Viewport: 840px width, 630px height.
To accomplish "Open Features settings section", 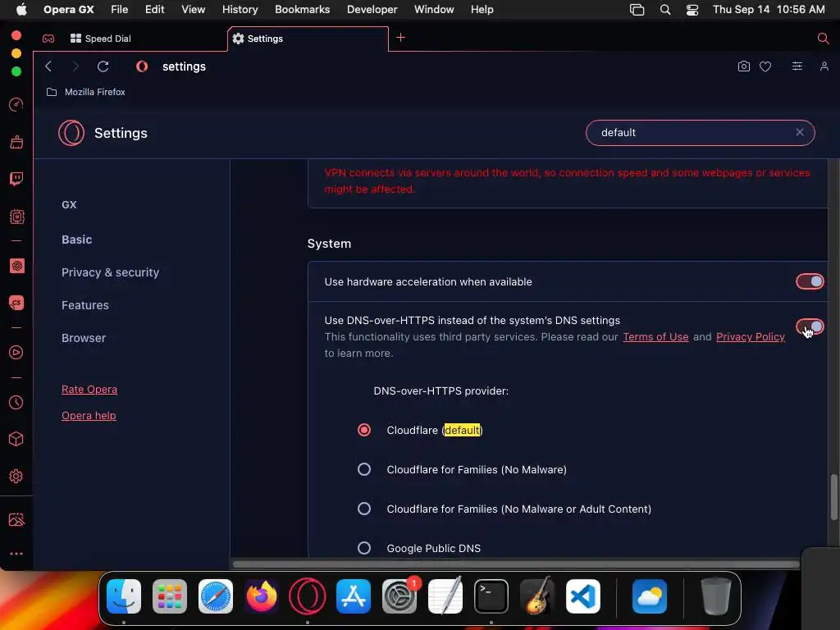I will [x=85, y=305].
